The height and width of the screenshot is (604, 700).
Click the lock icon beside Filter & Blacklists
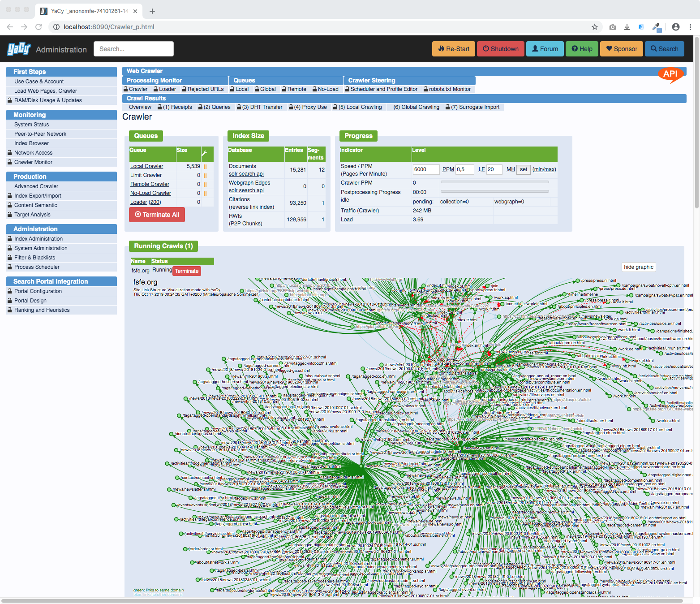[x=10, y=258]
